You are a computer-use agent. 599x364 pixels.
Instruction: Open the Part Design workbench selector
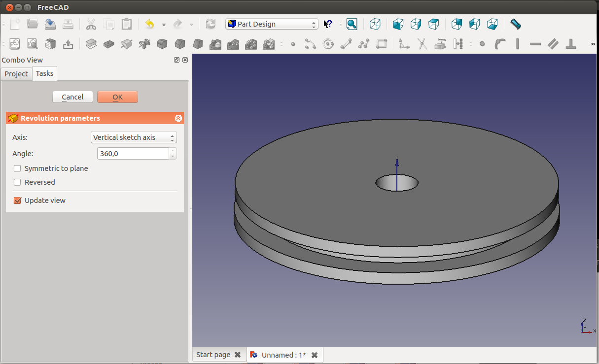coord(272,24)
